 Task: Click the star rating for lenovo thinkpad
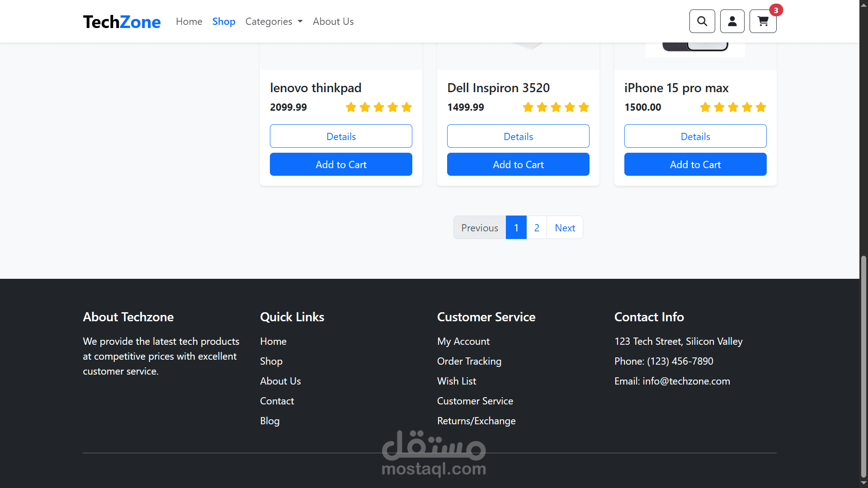[x=379, y=107]
